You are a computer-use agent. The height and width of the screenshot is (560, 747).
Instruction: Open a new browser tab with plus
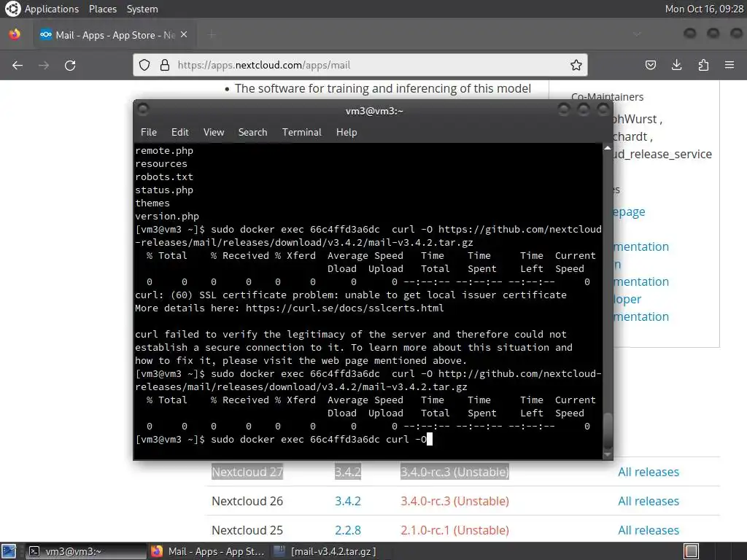(x=212, y=35)
